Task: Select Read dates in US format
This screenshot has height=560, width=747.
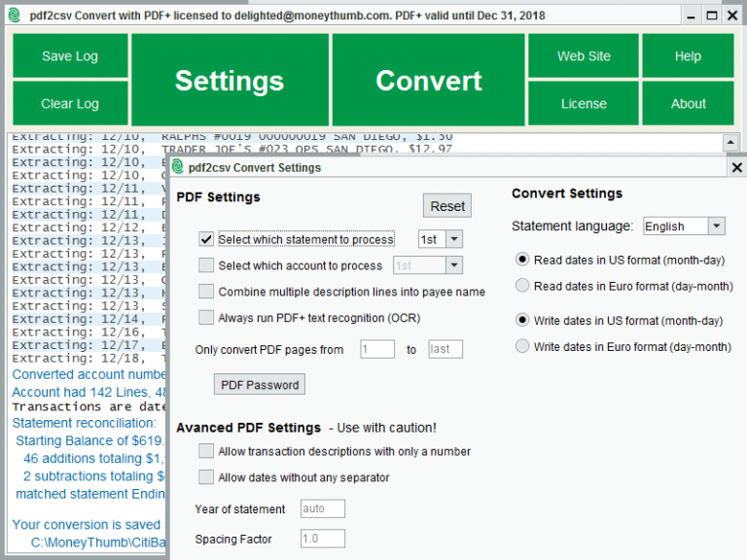Action: point(522,260)
